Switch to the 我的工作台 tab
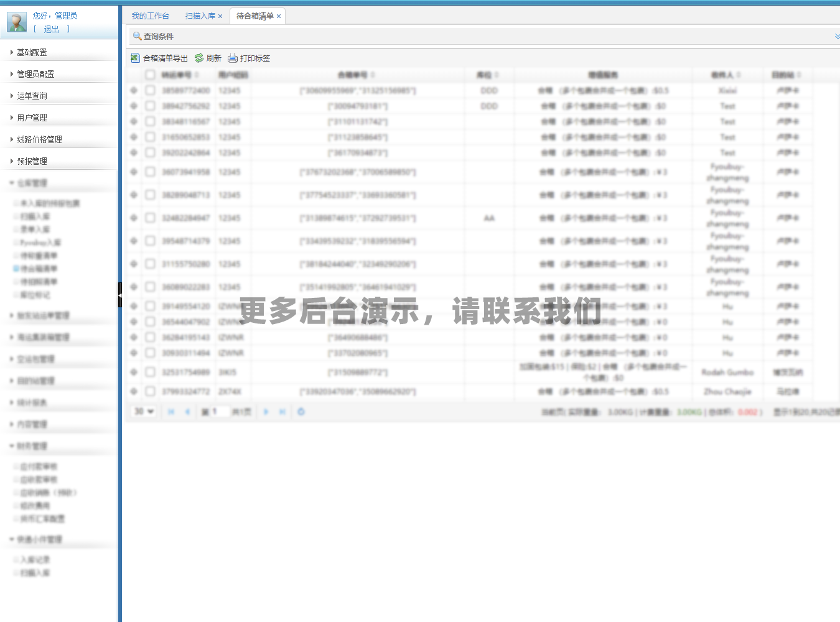Viewport: 840px width, 622px height. click(150, 16)
